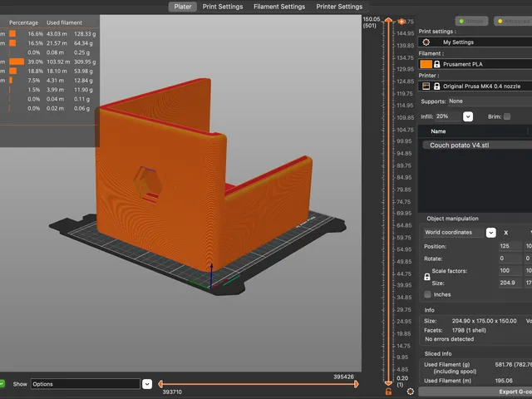Click the 39.0% feature type row

48,62
